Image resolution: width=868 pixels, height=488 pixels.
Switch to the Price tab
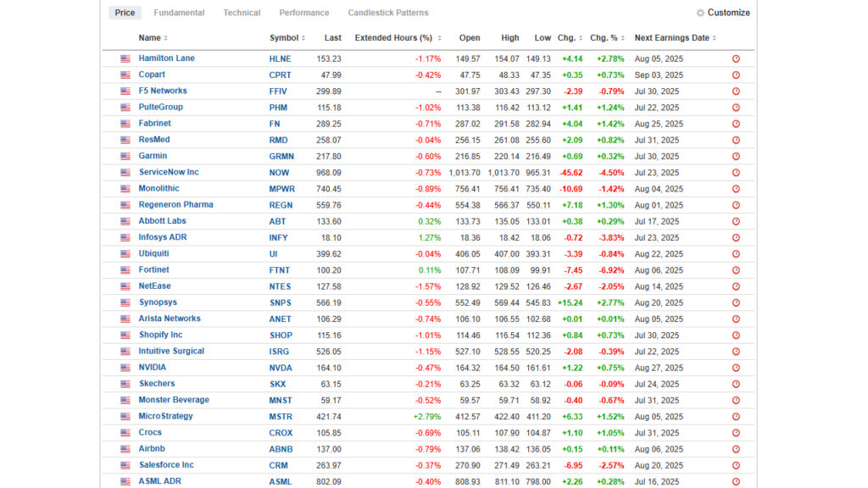[125, 13]
